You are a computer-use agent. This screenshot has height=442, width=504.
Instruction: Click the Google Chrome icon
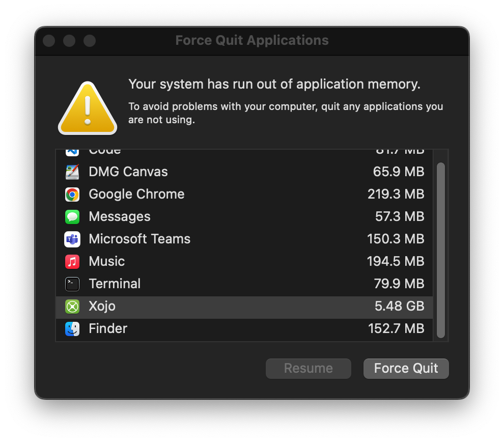point(72,195)
